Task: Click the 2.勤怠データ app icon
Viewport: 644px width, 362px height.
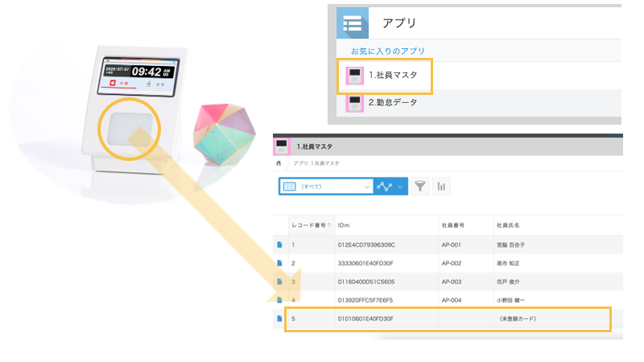Action: [x=354, y=103]
